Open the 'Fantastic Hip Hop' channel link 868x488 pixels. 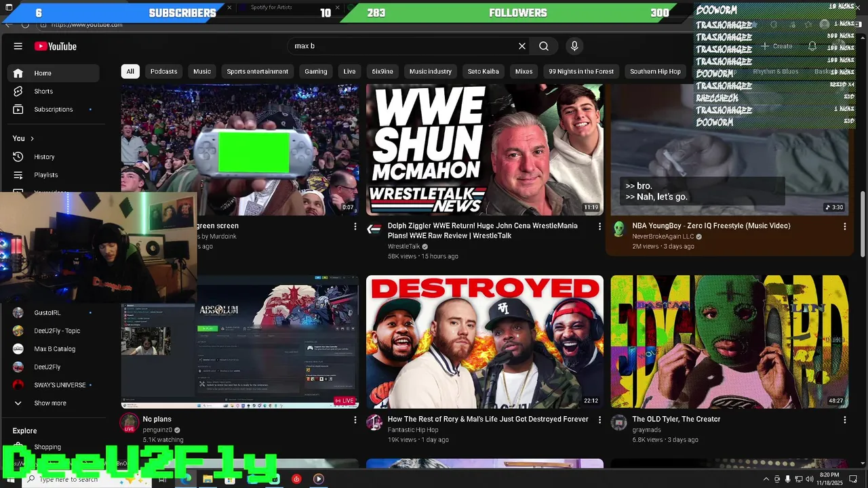click(413, 430)
